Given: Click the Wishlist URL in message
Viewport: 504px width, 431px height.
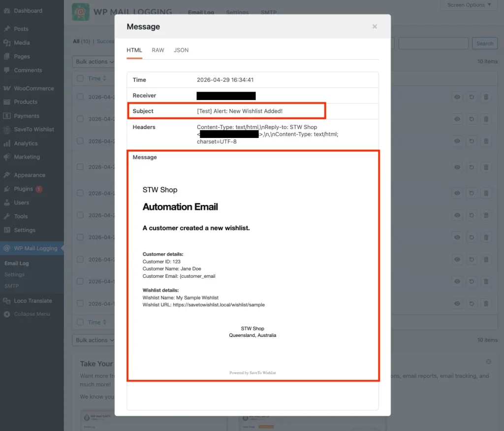Looking at the screenshot, I should [x=219, y=304].
